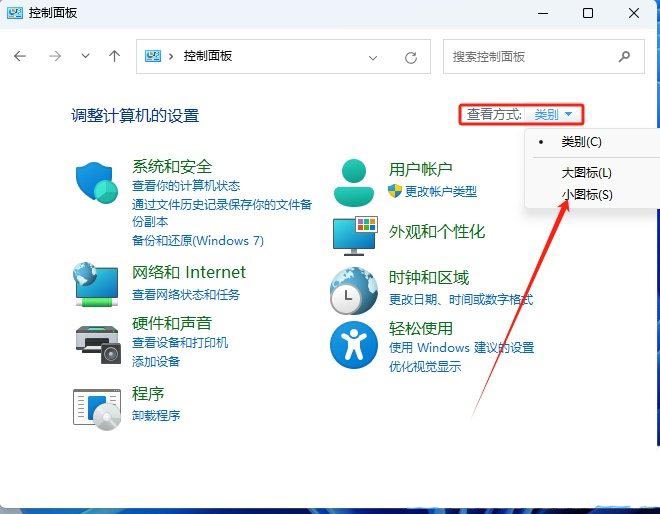Open 时钟和区域 heading

click(x=428, y=278)
